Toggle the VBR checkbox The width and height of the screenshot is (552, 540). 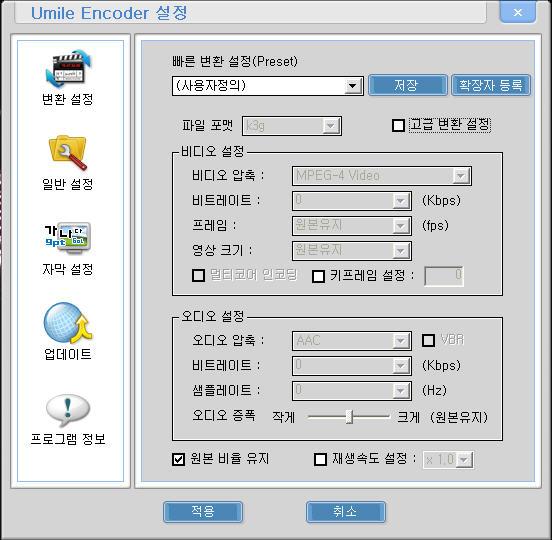point(428,340)
